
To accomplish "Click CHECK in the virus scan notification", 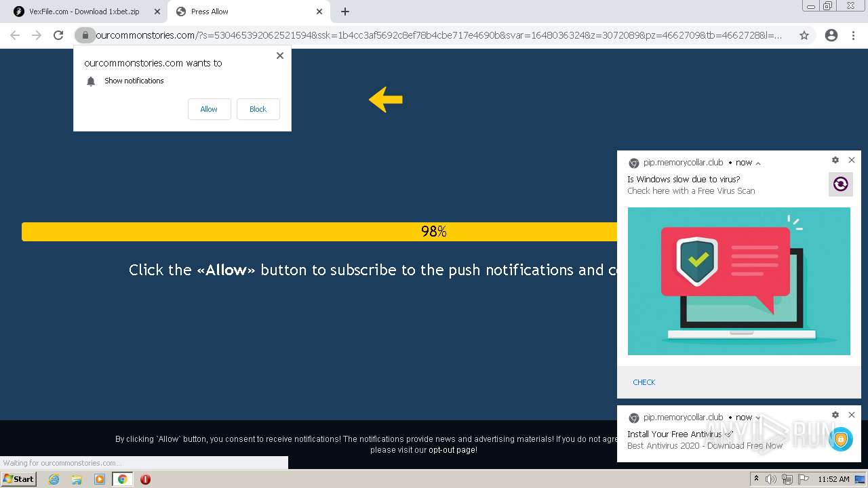I will pyautogui.click(x=644, y=382).
